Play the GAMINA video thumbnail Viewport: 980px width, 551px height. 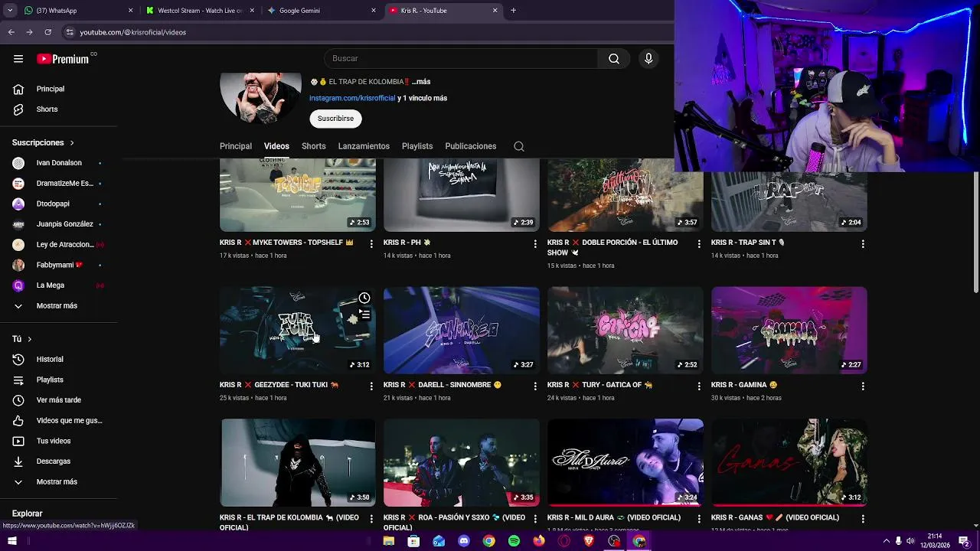point(789,331)
